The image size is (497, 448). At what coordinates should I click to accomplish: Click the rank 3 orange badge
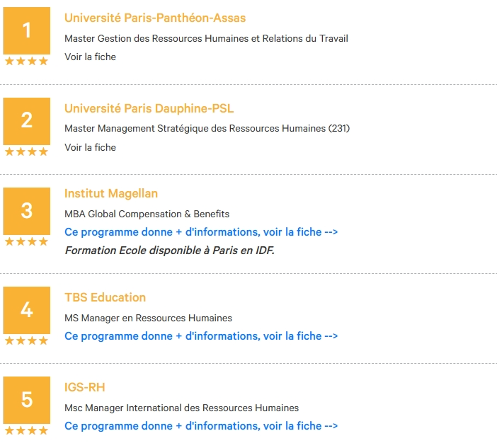pyautogui.click(x=27, y=211)
